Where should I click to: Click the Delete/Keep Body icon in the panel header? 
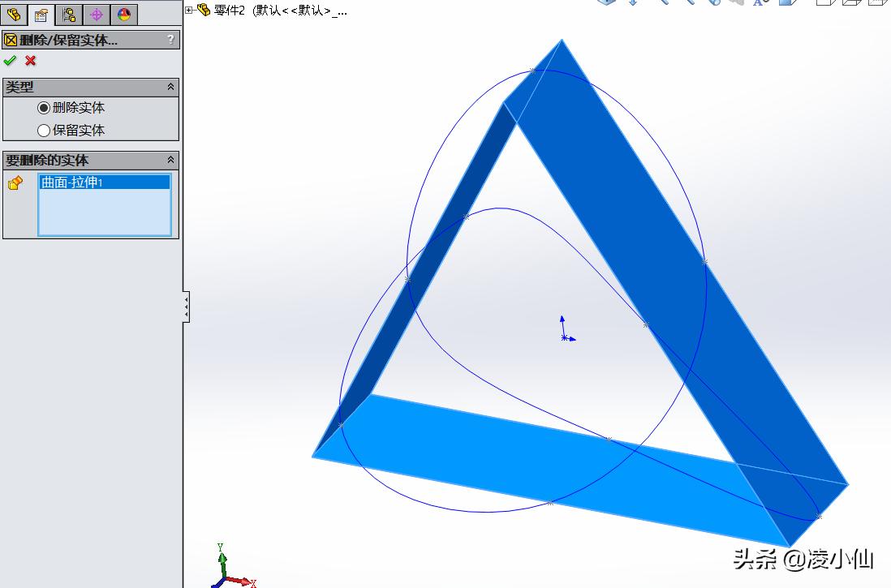click(10, 38)
